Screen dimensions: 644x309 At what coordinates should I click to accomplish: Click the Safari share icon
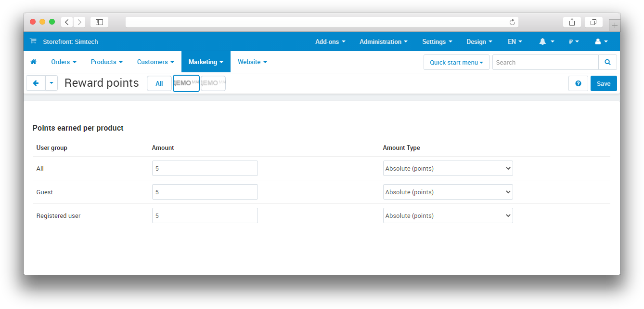click(572, 22)
